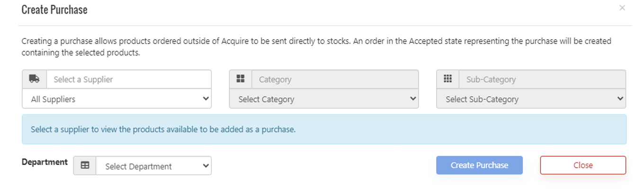Click the Create Purchase dialog title

click(54, 10)
